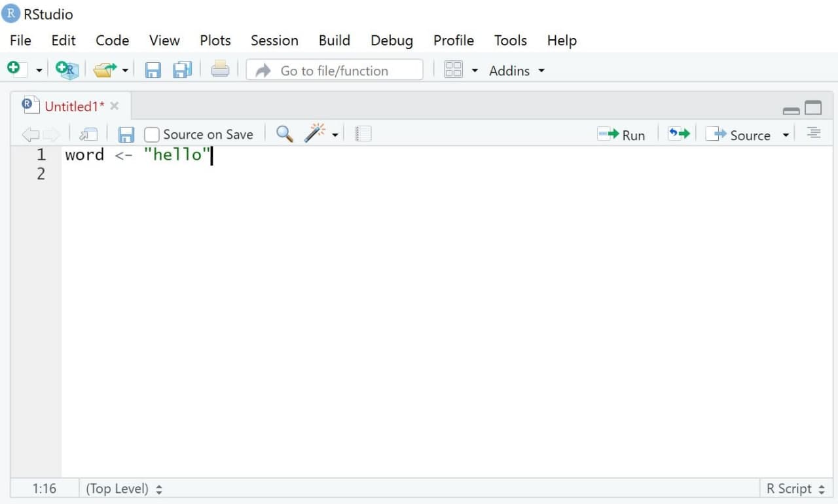Print the current file
This screenshot has height=504, width=838.
[x=220, y=70]
